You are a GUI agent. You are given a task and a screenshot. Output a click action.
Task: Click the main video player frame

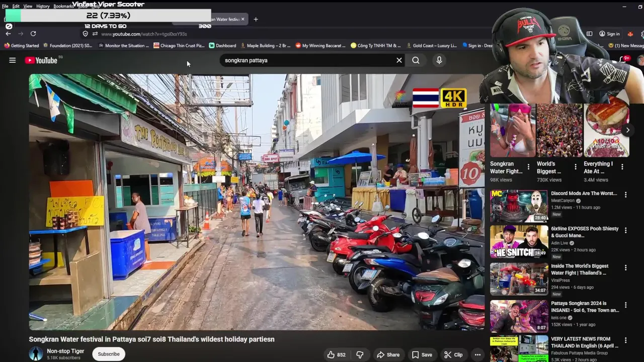(x=257, y=202)
